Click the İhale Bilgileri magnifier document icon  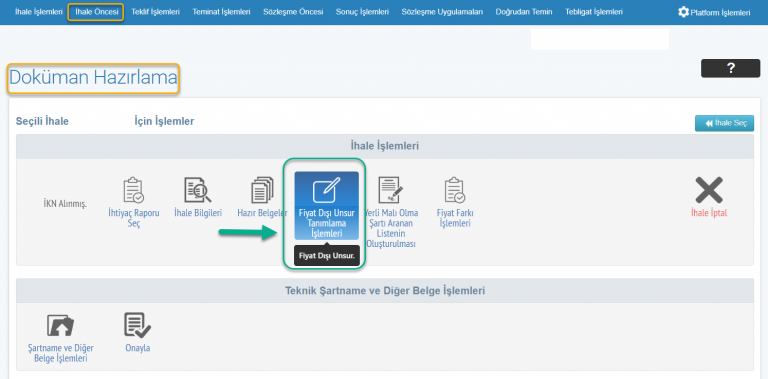point(198,191)
